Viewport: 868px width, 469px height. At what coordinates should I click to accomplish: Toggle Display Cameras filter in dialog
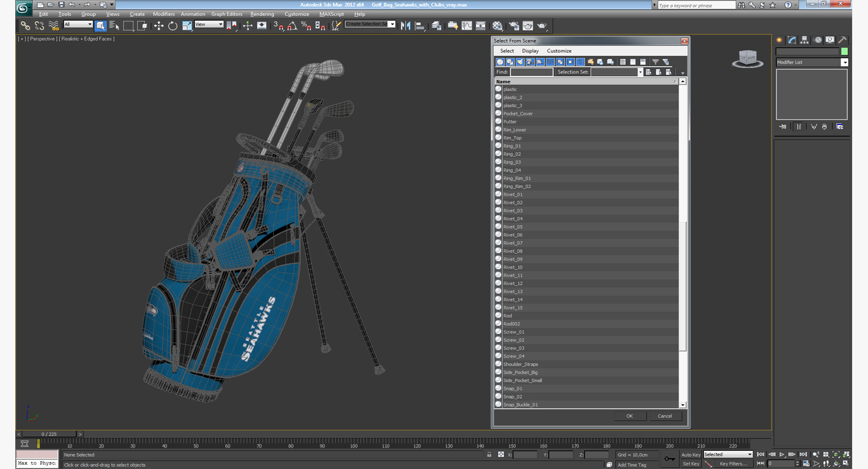click(530, 62)
